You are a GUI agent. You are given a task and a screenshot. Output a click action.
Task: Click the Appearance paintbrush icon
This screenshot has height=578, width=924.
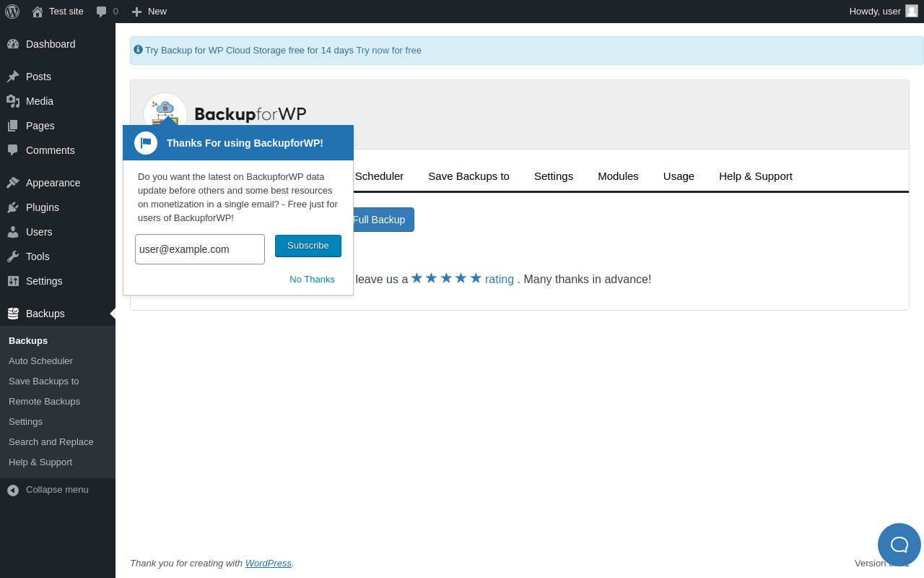[13, 183]
